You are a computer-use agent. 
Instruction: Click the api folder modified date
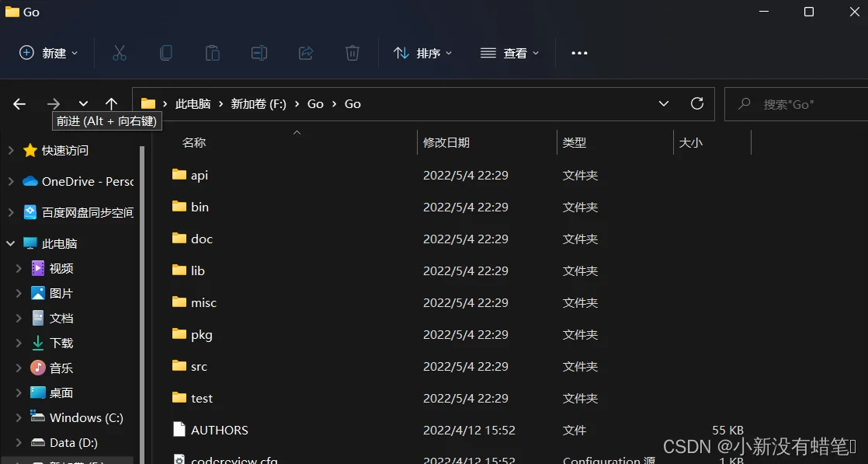coord(466,175)
